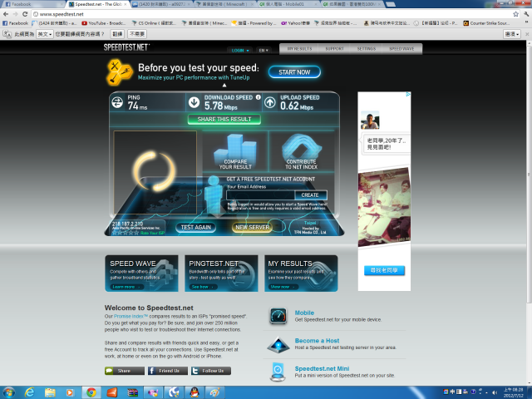Open translate Options dropdown

point(512,34)
